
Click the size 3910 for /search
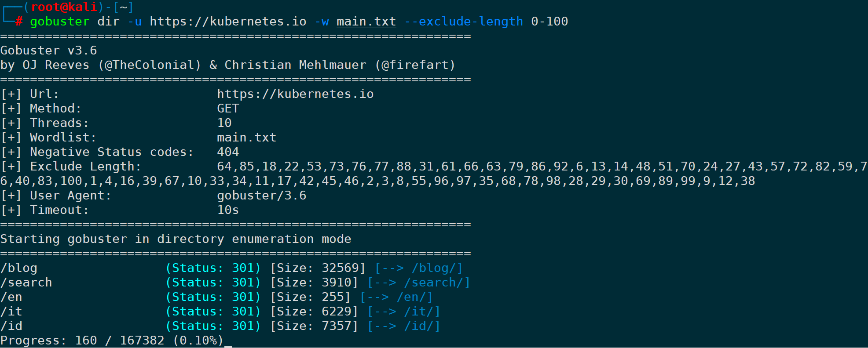[337, 283]
